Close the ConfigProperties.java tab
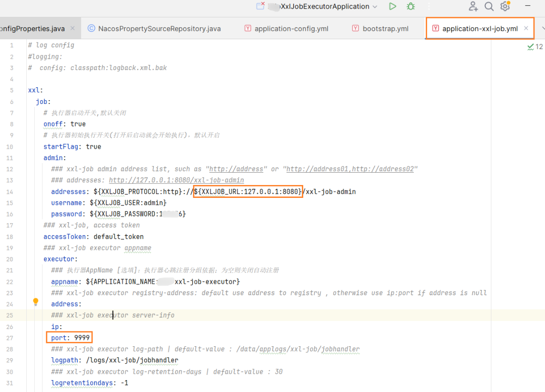This screenshot has height=392, width=545. (x=72, y=28)
